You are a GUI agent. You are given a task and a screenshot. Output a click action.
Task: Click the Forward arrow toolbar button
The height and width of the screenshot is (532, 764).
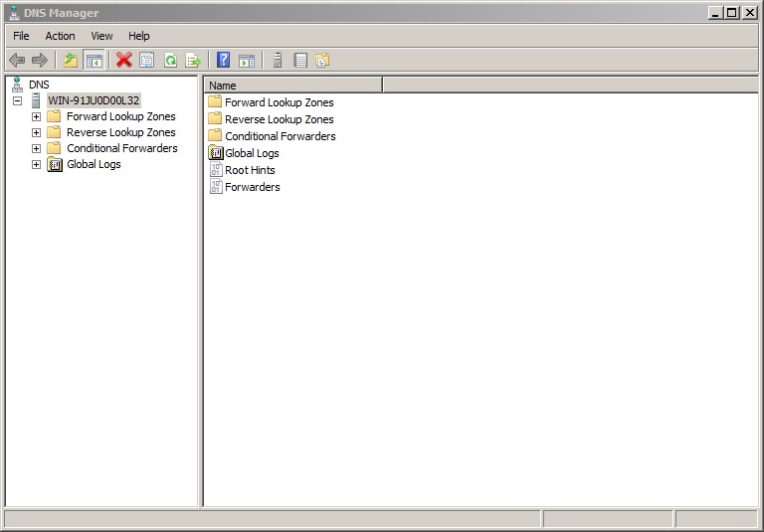point(40,61)
